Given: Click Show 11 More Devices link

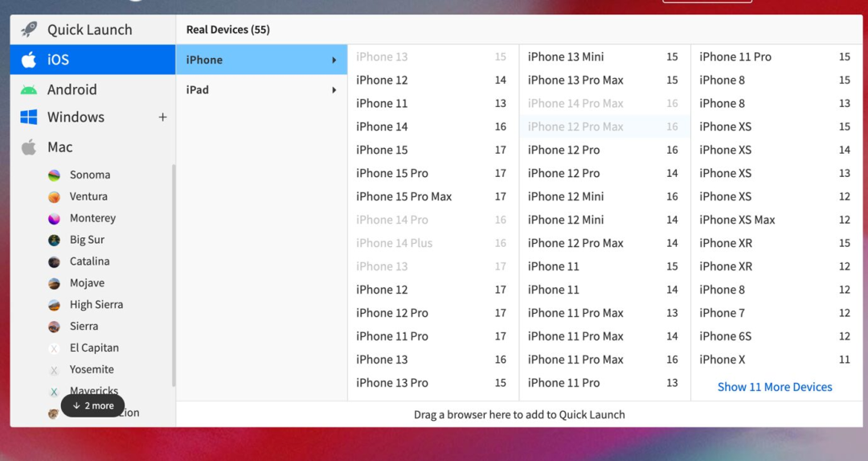Looking at the screenshot, I should click(x=775, y=387).
